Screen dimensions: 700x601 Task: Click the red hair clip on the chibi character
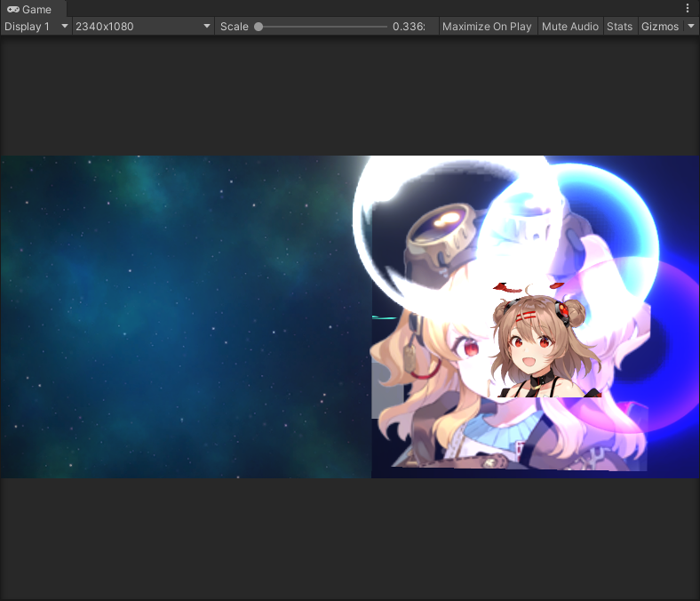pyautogui.click(x=526, y=313)
